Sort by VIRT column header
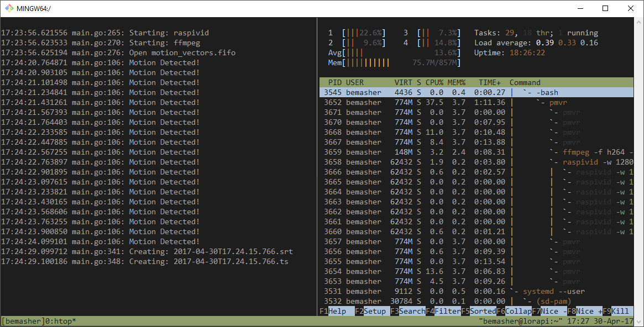This screenshot has width=644, height=327. coord(404,82)
